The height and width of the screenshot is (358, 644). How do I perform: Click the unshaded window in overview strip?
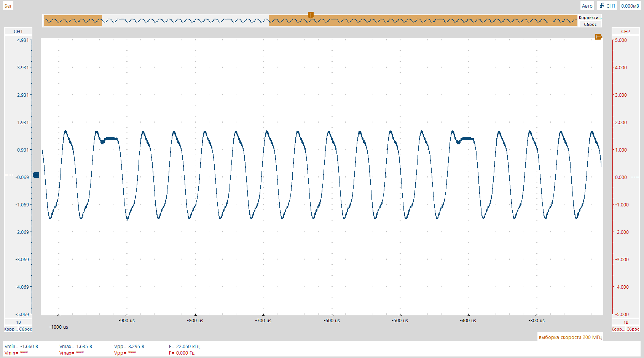pos(185,21)
